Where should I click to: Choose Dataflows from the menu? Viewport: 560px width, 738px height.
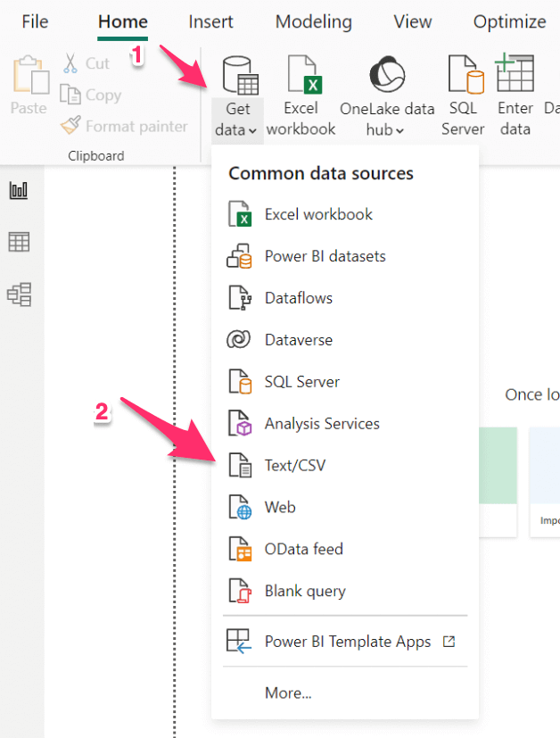(x=345, y=298)
